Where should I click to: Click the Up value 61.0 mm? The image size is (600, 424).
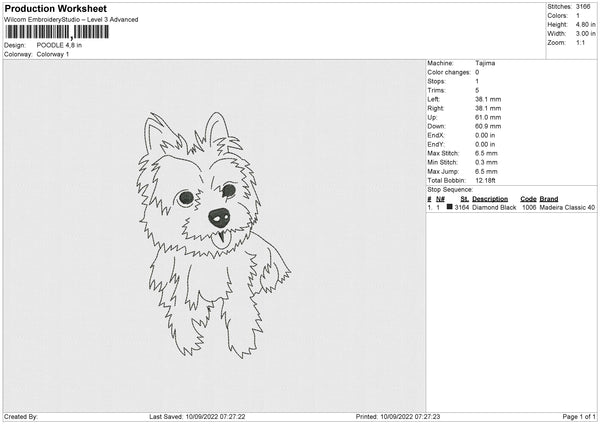[x=488, y=117]
